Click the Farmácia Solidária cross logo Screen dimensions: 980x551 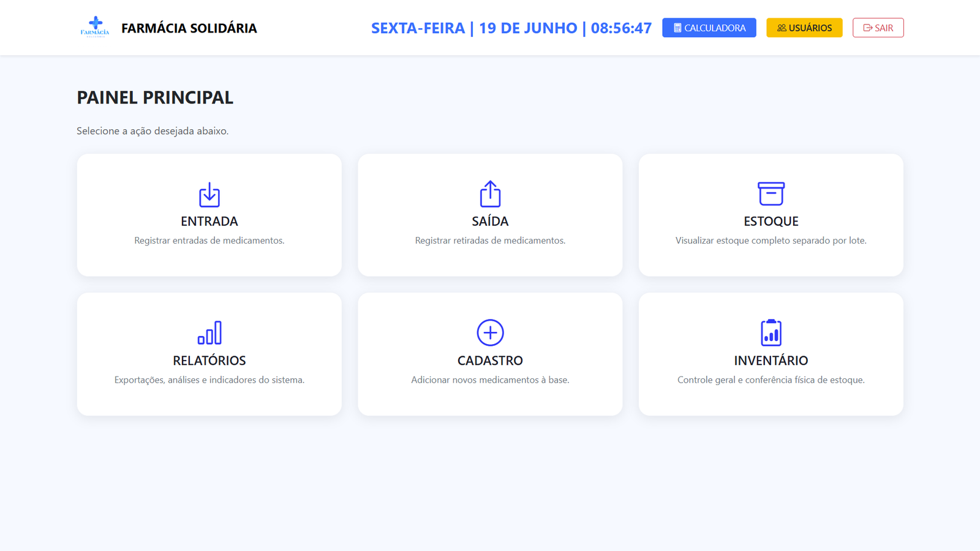coord(95,27)
